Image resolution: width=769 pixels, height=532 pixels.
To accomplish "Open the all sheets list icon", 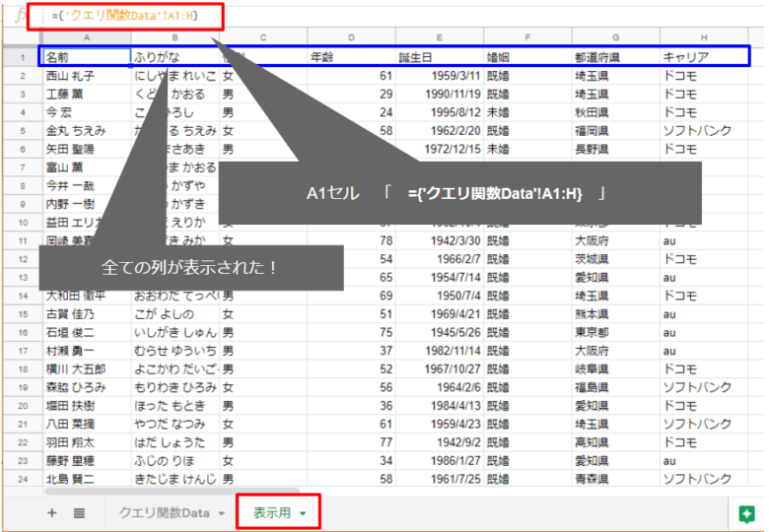I will coord(79,513).
